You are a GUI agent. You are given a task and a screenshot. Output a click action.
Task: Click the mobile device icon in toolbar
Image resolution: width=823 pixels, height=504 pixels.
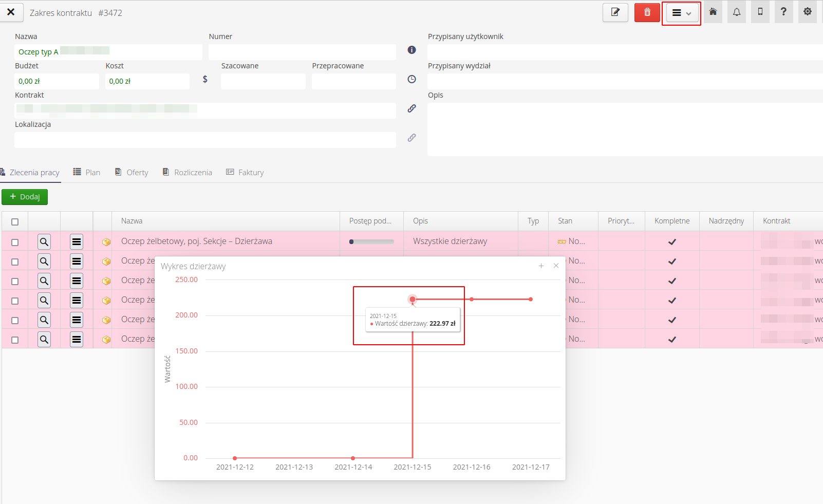pyautogui.click(x=760, y=12)
